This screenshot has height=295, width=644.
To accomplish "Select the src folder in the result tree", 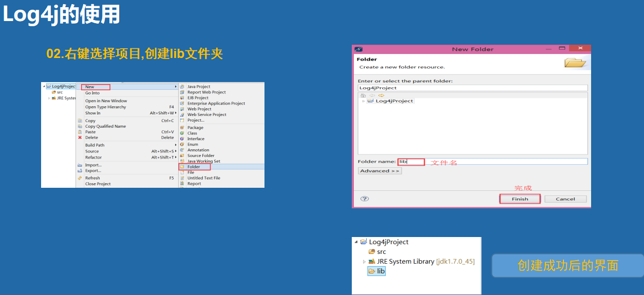I will point(377,252).
